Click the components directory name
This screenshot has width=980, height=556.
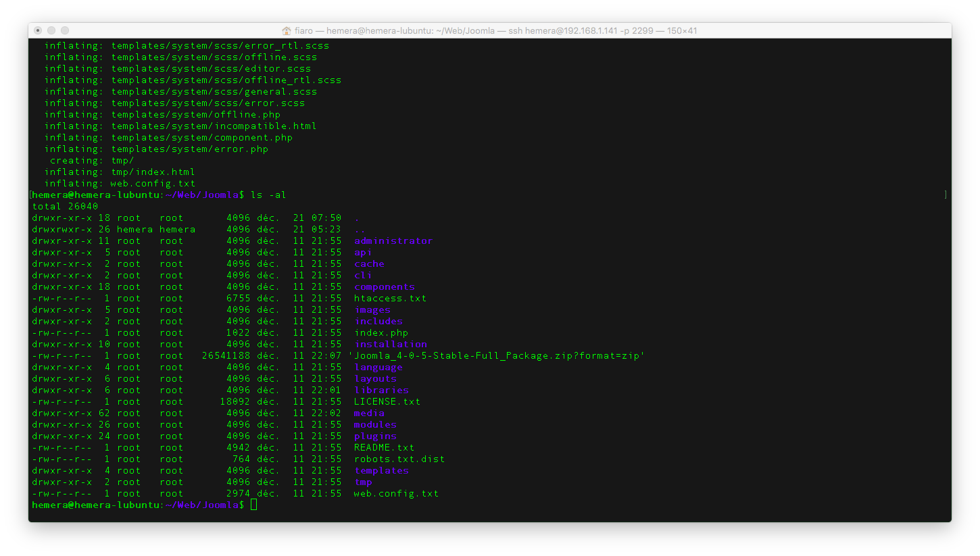click(x=385, y=287)
